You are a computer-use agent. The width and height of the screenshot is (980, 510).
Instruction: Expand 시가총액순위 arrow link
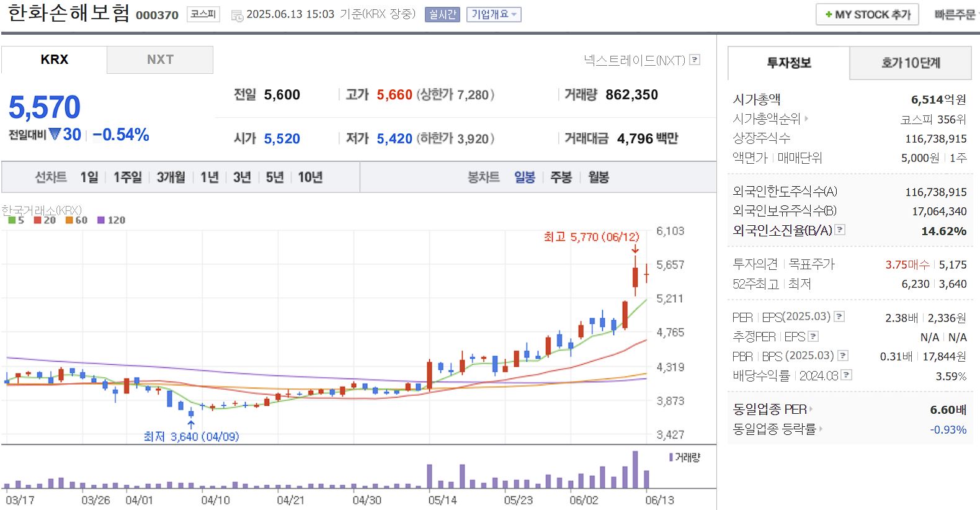pos(806,119)
